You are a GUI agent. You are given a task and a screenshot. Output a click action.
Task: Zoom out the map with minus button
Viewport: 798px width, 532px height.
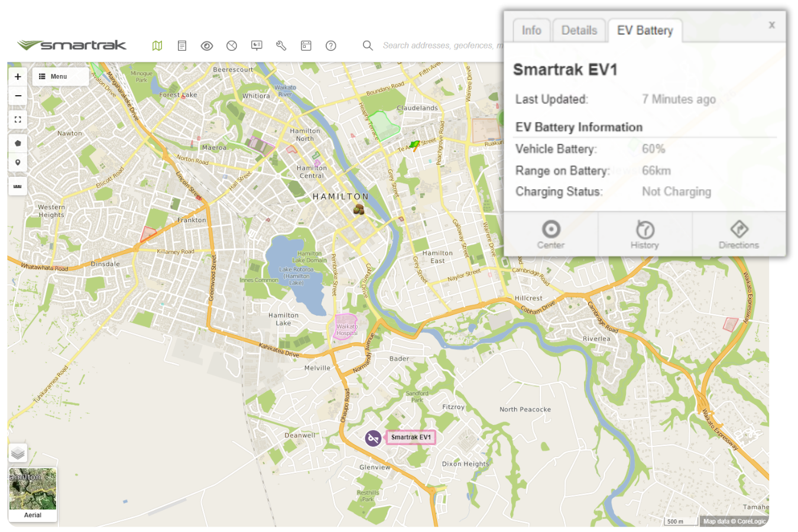point(18,96)
